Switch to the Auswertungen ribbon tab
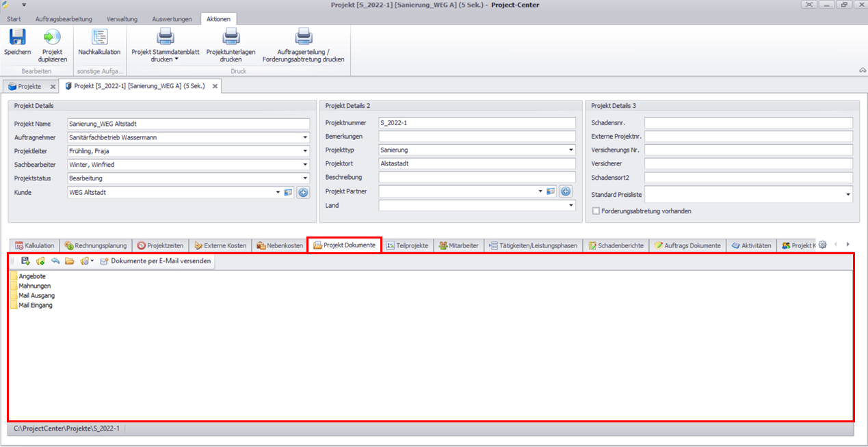This screenshot has width=868, height=447. 172,19
